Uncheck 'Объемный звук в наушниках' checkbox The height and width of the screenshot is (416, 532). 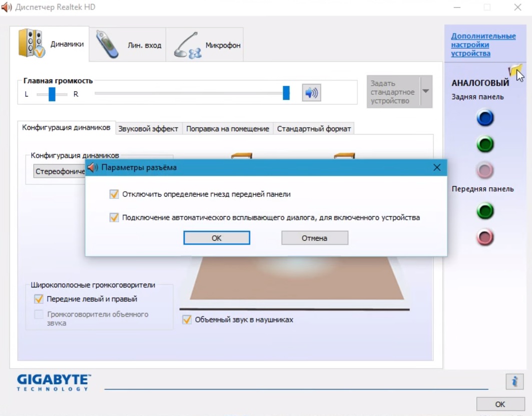point(187,319)
